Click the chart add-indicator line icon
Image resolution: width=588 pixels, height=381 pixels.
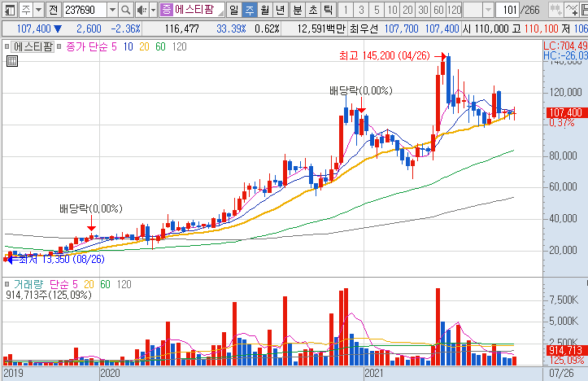coord(572,10)
